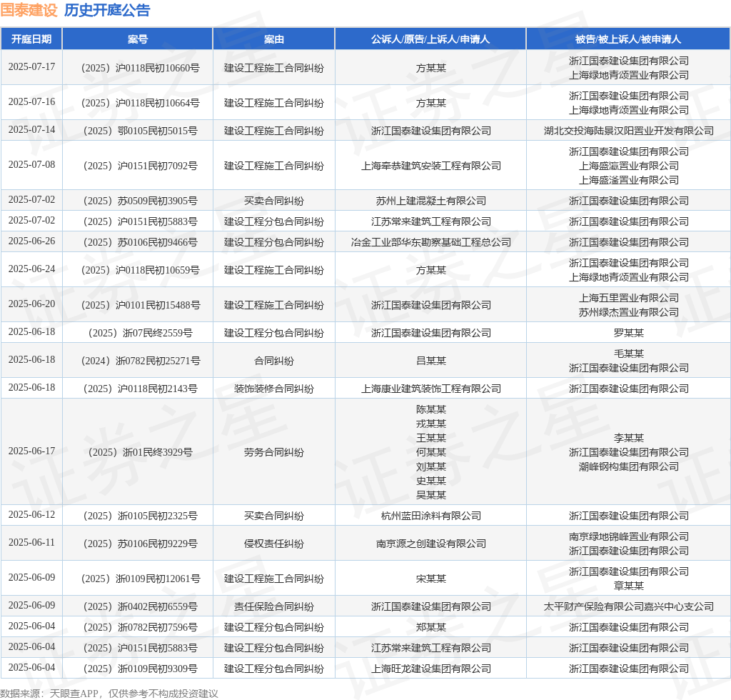This screenshot has height=700, width=731.
Task: Click the 数据来源 footer note
Action: click(109, 694)
